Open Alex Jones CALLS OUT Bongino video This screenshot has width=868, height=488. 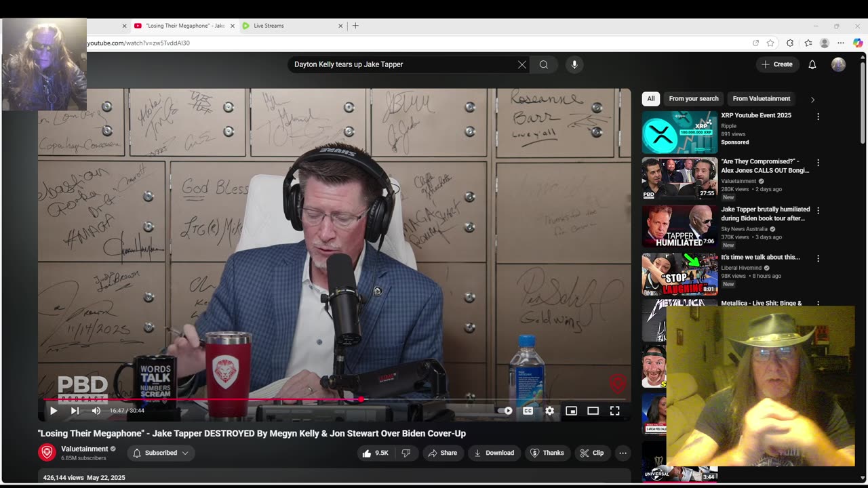pyautogui.click(x=765, y=166)
